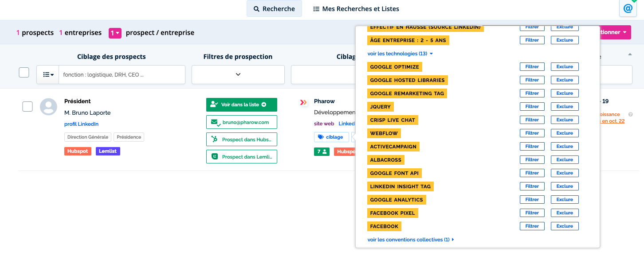Click Bruno Laporte's avatar icon

click(x=48, y=107)
